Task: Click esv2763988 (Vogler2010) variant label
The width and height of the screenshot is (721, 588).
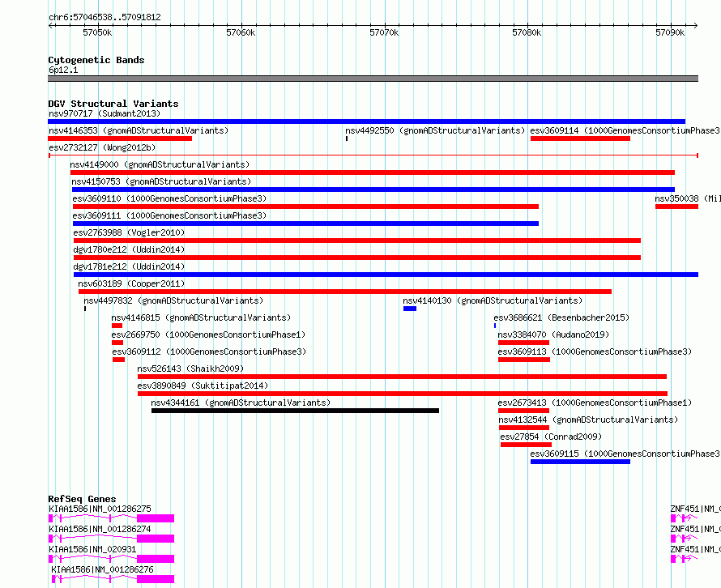Action: 129,232
